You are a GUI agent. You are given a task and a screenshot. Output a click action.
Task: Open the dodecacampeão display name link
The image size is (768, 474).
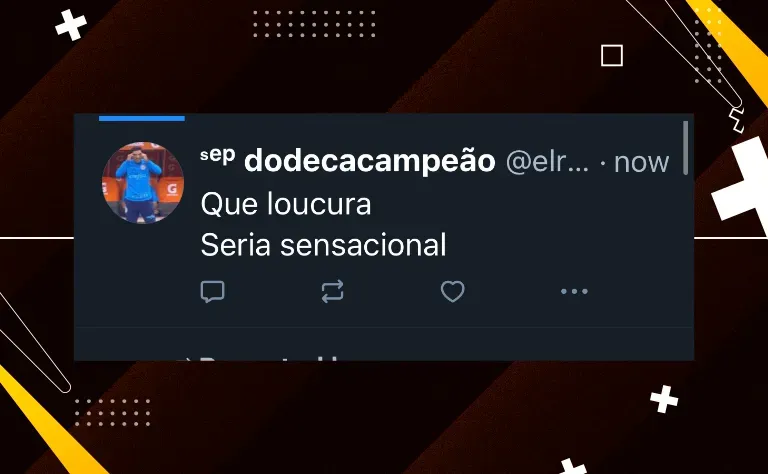[x=370, y=161]
